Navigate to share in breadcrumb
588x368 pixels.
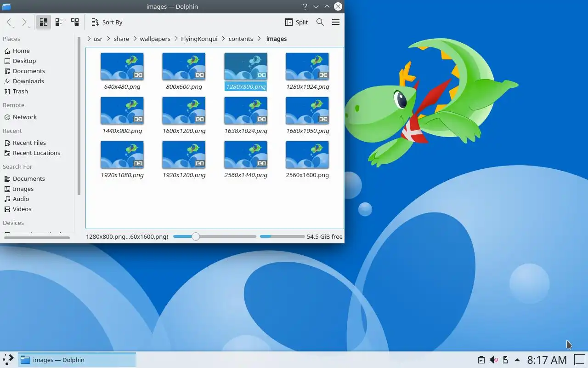(121, 39)
